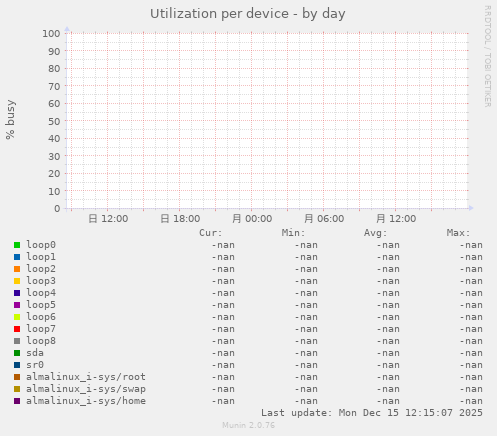Click the sda Max -nan value
497x436 pixels.
pyautogui.click(x=471, y=353)
